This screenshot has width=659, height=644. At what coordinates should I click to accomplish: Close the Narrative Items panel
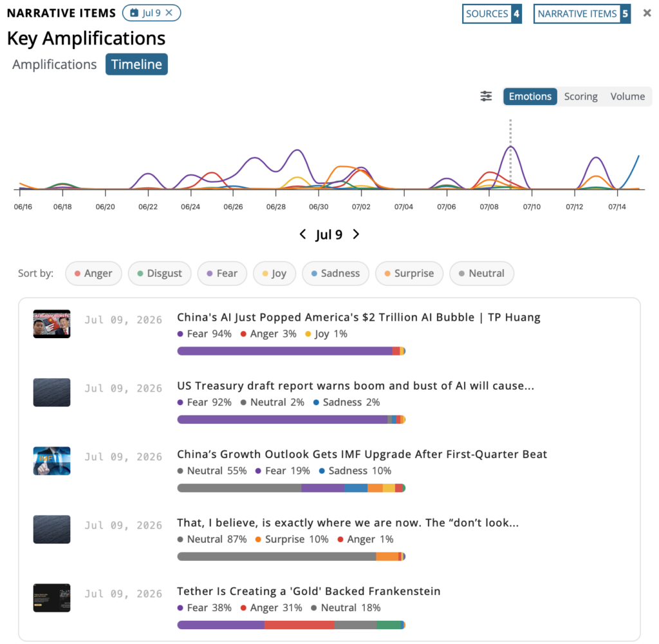(647, 13)
